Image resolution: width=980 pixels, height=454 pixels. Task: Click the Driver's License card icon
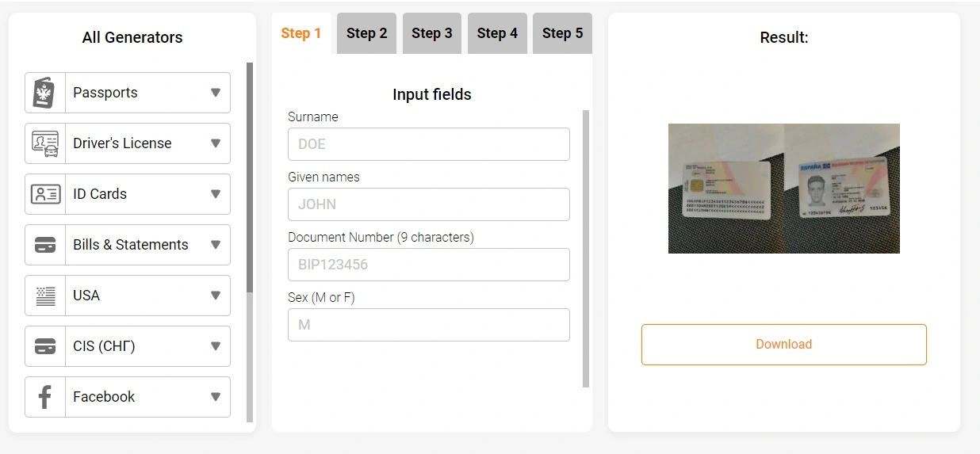tap(45, 143)
